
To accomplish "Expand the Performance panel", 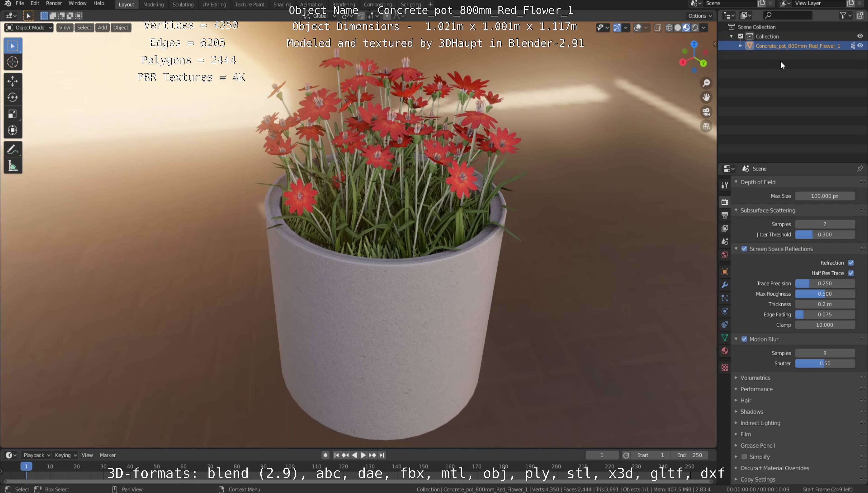I will tap(756, 389).
